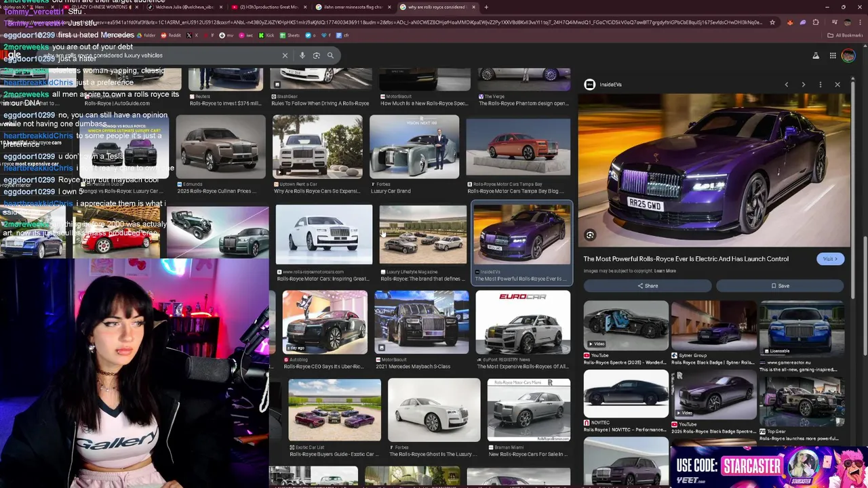868x488 pixels.
Task: Search inside purple Rolls-Royce image with Lens
Action: [590, 235]
